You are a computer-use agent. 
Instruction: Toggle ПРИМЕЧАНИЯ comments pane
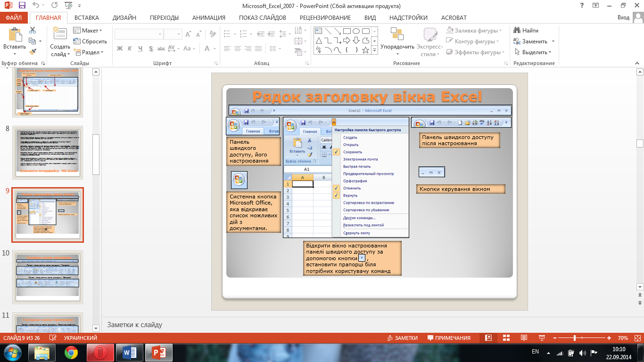coord(449,338)
